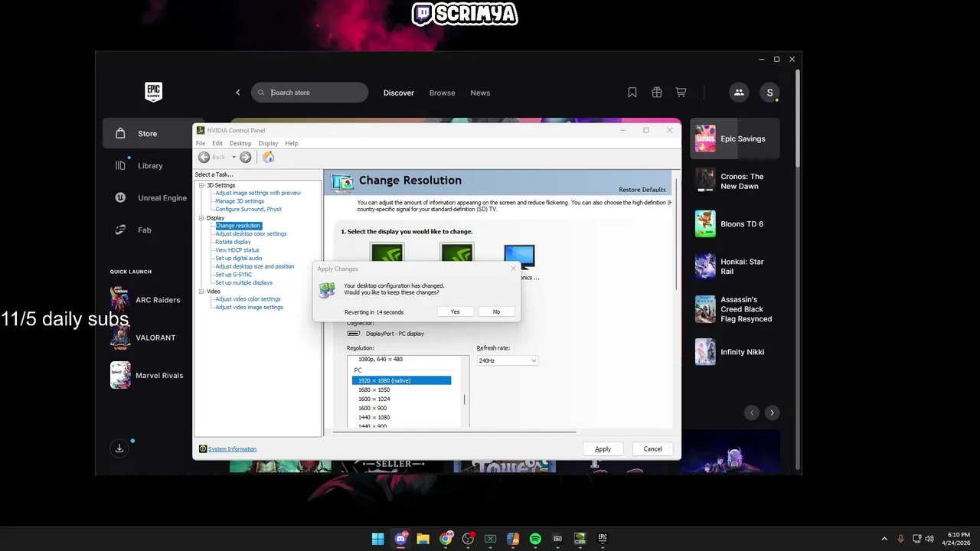This screenshot has height=551, width=980.
Task: Collapse the 3D Settings tree node
Action: coord(201,185)
